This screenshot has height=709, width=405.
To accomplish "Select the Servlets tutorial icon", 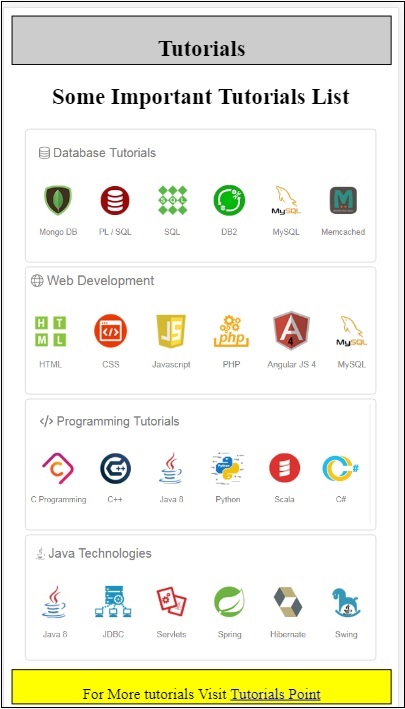I will point(171,602).
